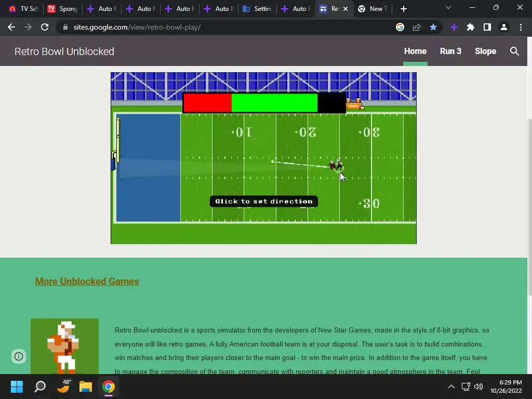Switch to the Spong tab
Screen dimensions: 532x399
point(62,9)
